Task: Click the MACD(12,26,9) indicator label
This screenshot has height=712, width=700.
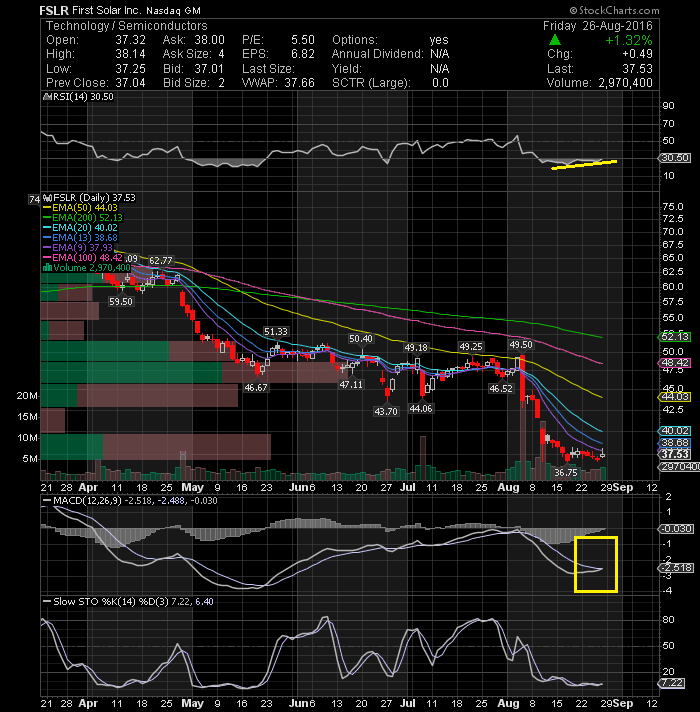Action: pos(130,500)
